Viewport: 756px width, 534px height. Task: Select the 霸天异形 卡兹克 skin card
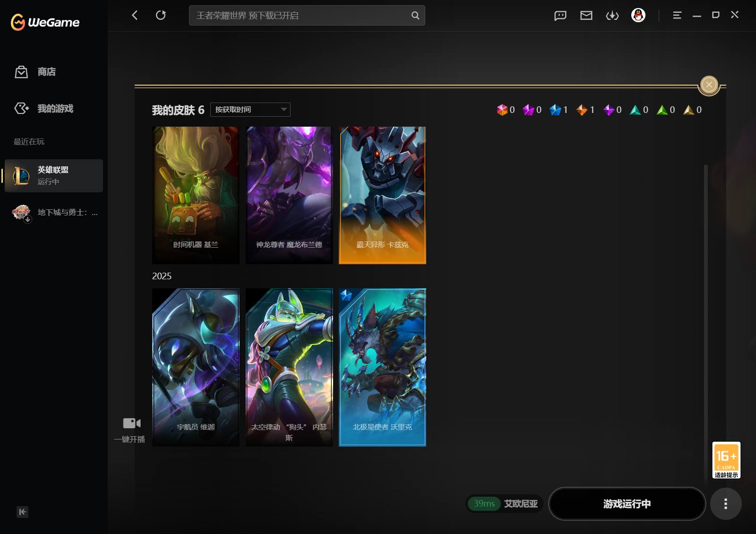click(383, 195)
